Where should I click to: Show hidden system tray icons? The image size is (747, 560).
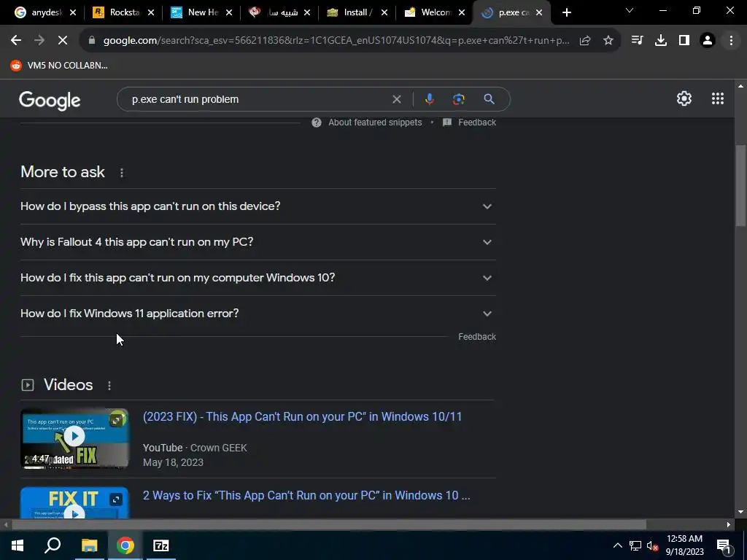click(x=617, y=545)
